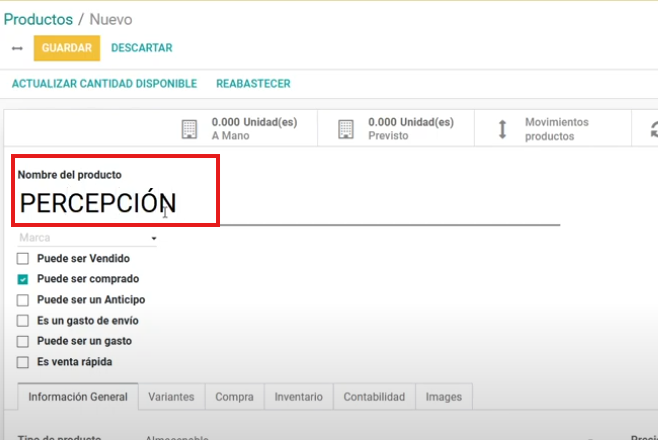The height and width of the screenshot is (440, 658).
Task: Click the REABASTECER button
Action: pyautogui.click(x=253, y=83)
